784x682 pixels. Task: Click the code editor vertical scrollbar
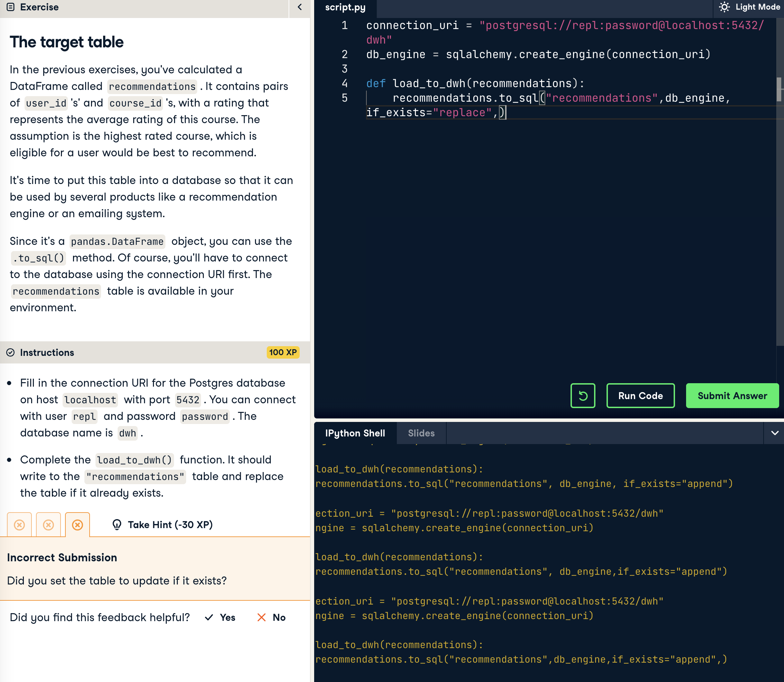pos(779,90)
